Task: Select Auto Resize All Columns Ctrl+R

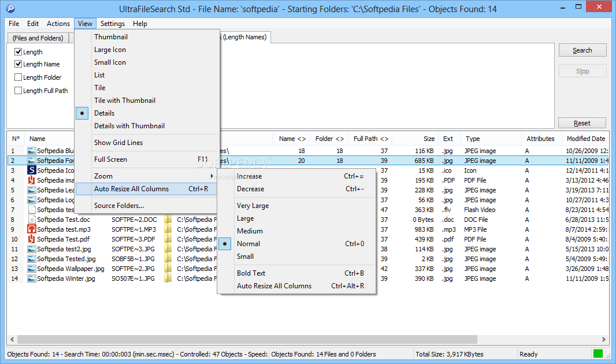Action: (146, 189)
